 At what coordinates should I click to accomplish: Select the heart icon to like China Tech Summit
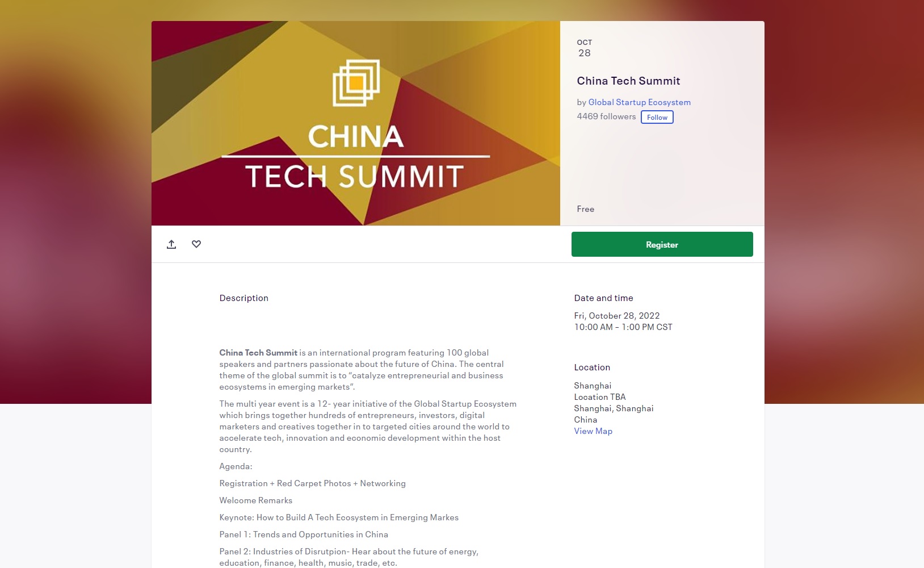coord(196,244)
